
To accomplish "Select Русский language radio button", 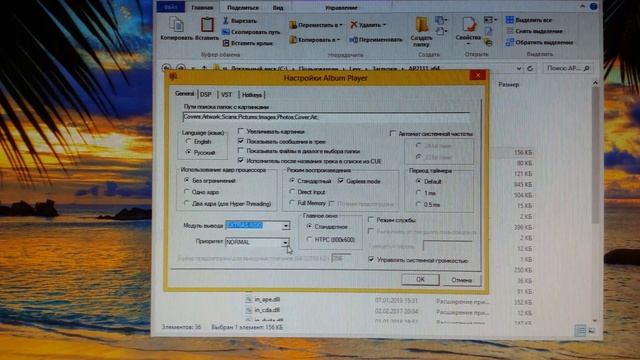I will [188, 152].
